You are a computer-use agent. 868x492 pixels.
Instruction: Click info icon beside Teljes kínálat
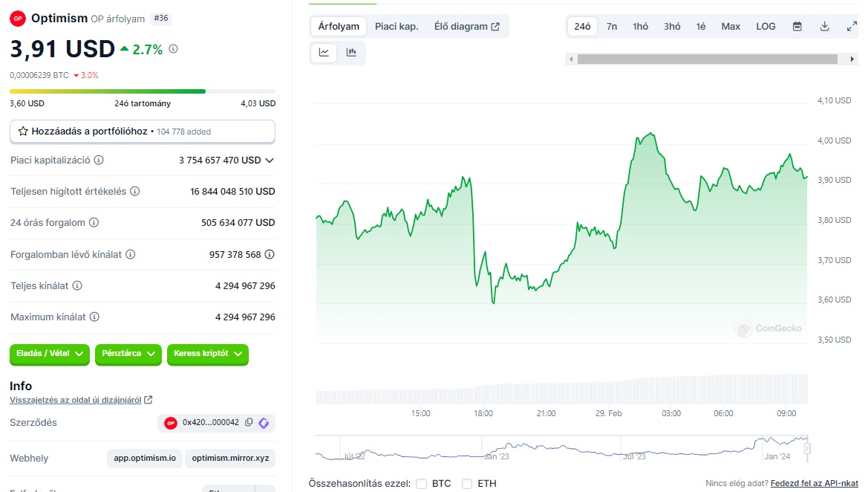[77, 285]
